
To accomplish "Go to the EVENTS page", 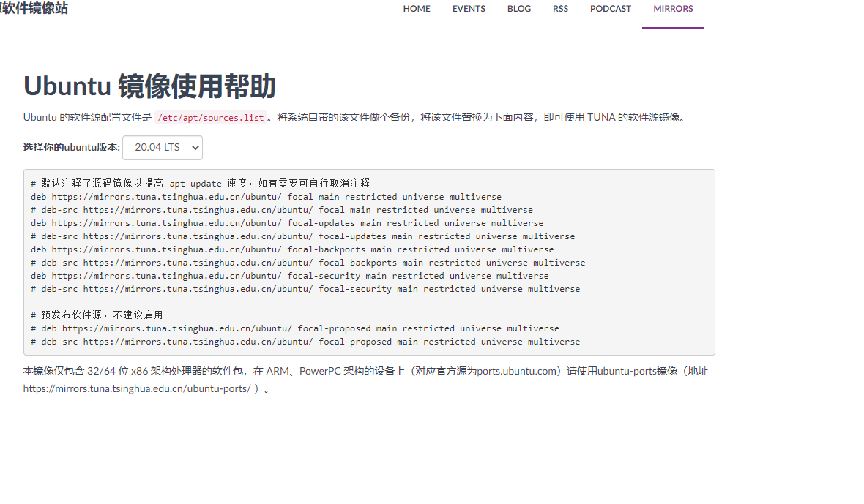I will [469, 9].
